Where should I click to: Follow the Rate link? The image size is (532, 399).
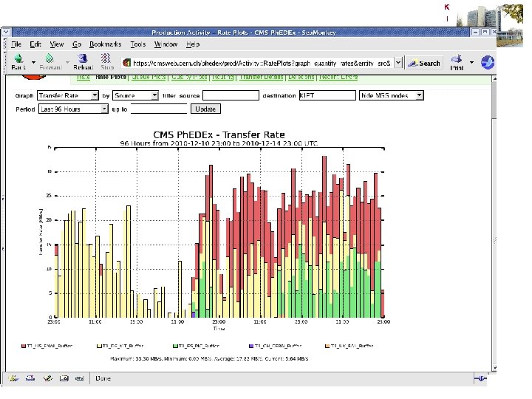83,77
